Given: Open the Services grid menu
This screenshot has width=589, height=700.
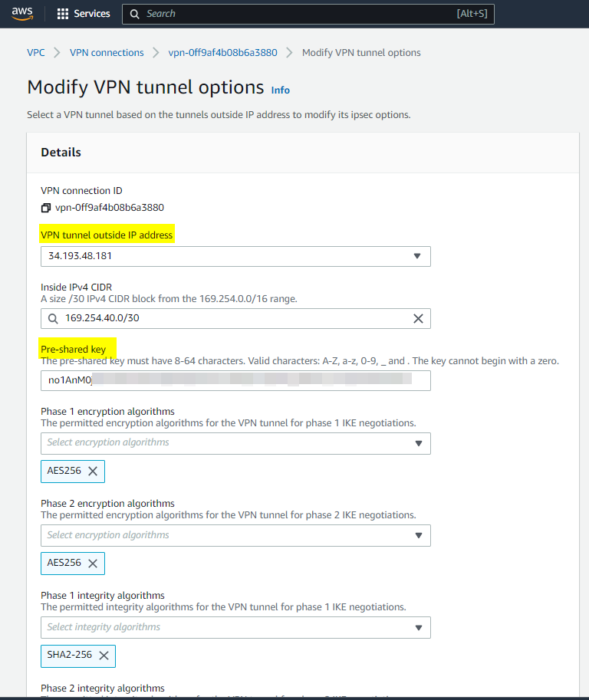Looking at the screenshot, I should click(x=63, y=14).
